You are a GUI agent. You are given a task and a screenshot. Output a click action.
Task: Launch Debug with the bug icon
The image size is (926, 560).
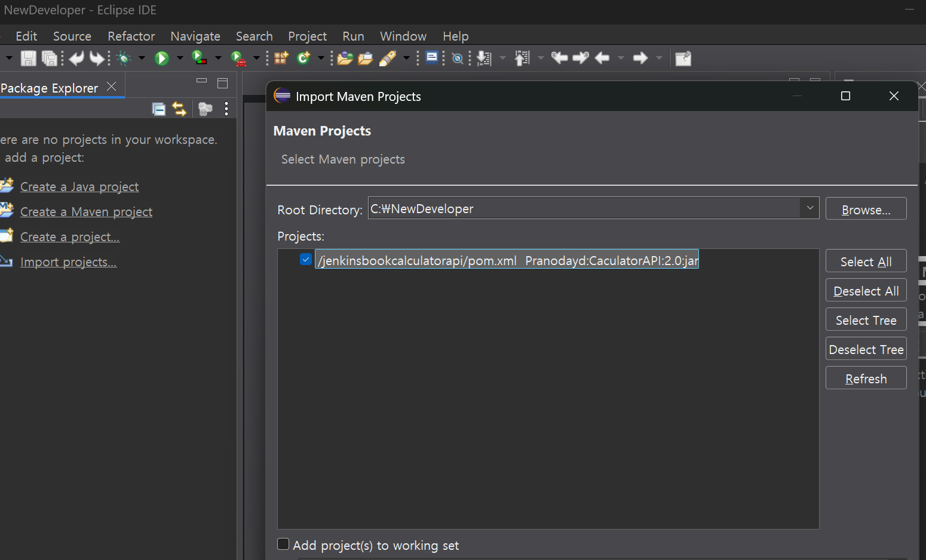point(124,58)
